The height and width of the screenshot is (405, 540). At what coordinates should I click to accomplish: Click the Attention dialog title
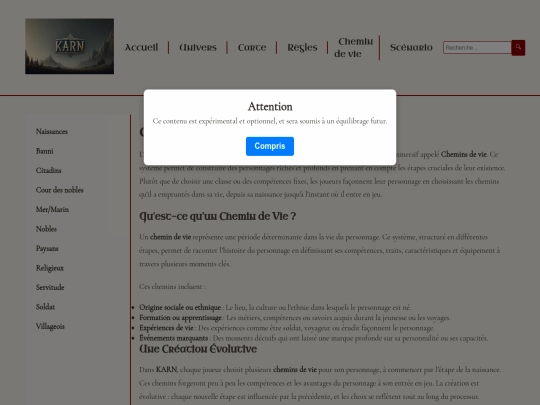click(270, 107)
